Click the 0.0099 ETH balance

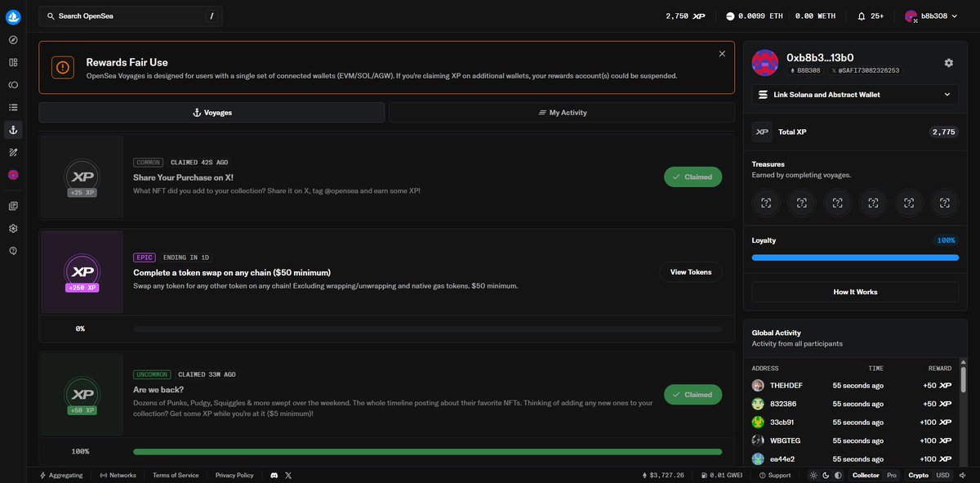click(754, 16)
